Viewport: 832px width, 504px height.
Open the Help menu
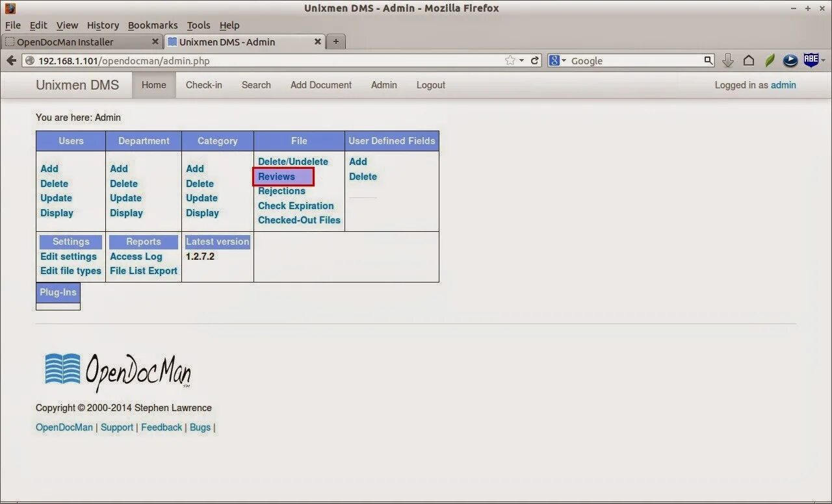pyautogui.click(x=229, y=25)
